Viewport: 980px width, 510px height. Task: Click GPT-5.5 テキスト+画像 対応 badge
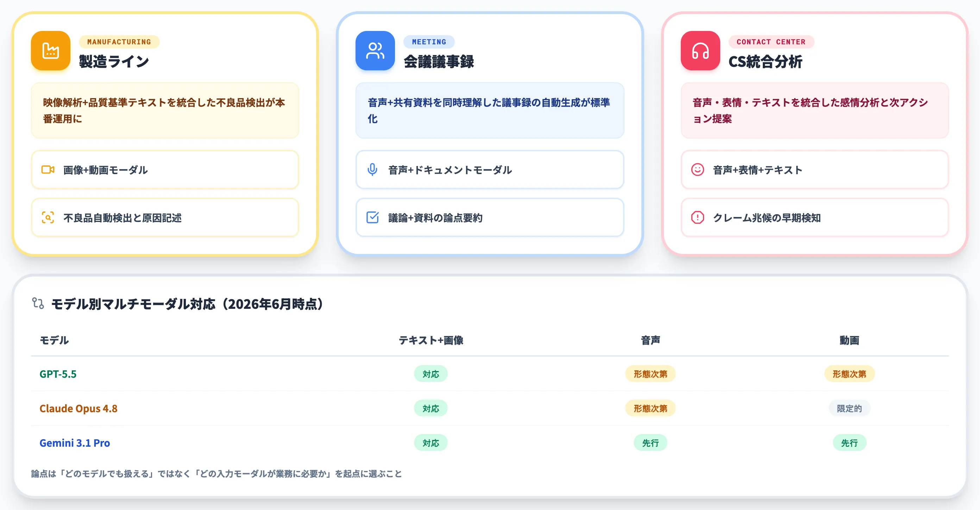(x=431, y=374)
